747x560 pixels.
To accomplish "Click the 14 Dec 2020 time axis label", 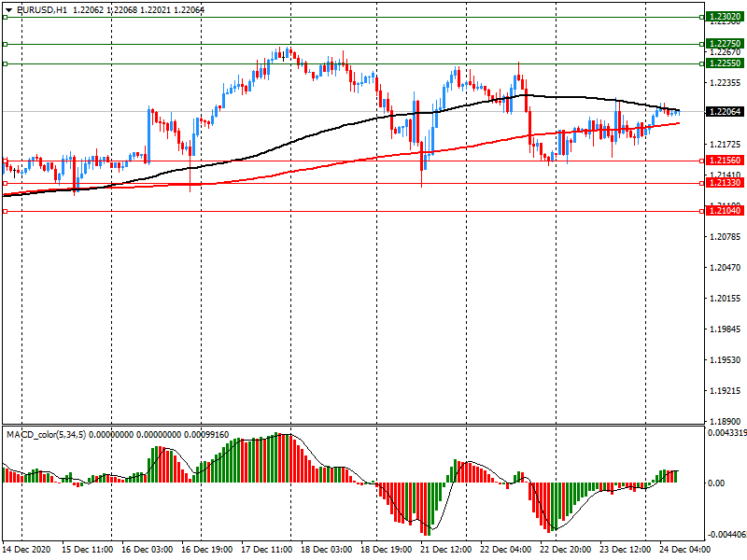I will point(26,550).
